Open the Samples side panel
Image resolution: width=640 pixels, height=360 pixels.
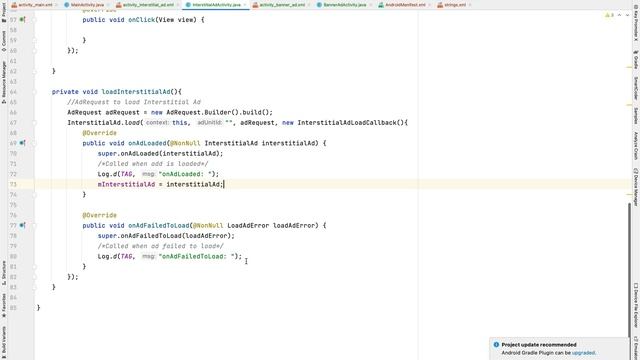point(636,116)
